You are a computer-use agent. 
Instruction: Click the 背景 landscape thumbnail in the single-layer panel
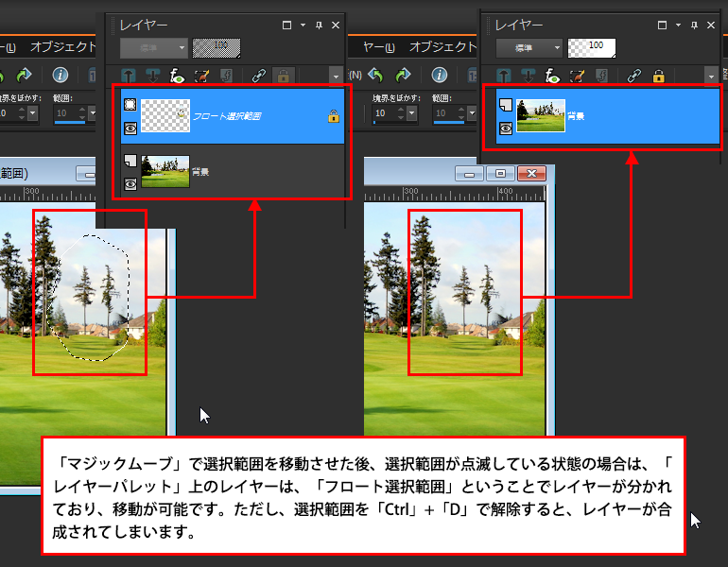(x=541, y=116)
